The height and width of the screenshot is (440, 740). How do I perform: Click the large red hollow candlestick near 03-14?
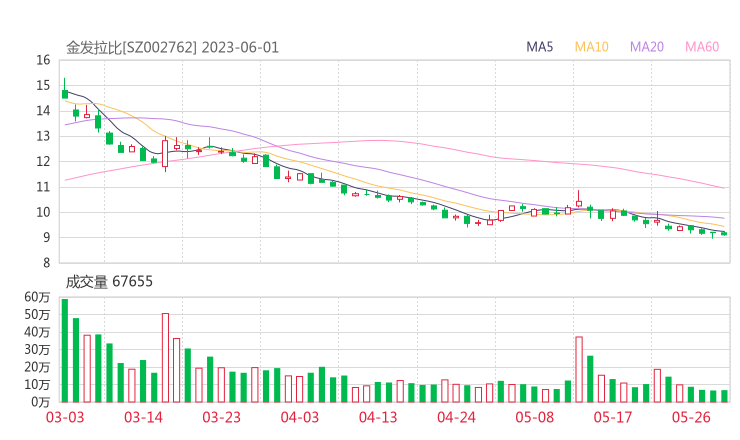pyautogui.click(x=165, y=153)
